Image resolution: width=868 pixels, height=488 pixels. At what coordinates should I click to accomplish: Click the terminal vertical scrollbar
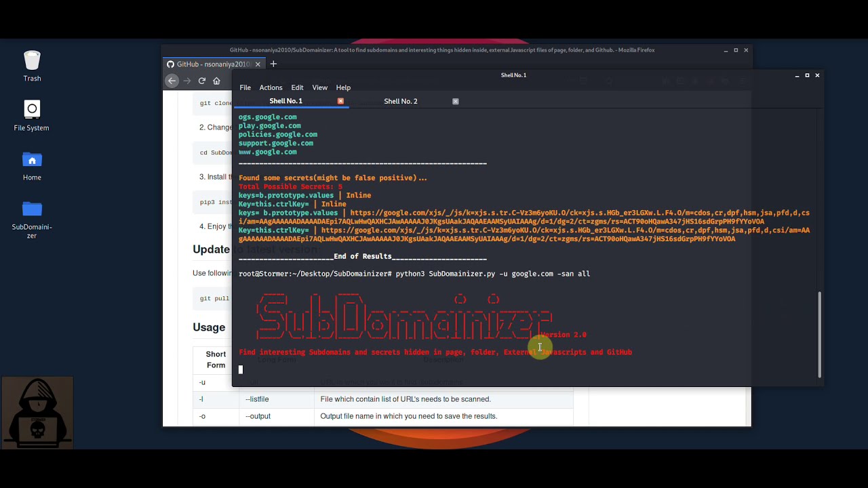point(819,334)
